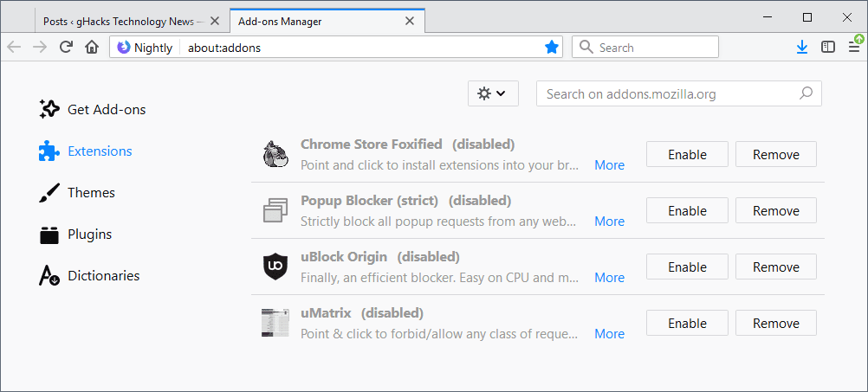Focus the Search on addons.mozilla.org field
The image size is (868, 392).
click(678, 93)
